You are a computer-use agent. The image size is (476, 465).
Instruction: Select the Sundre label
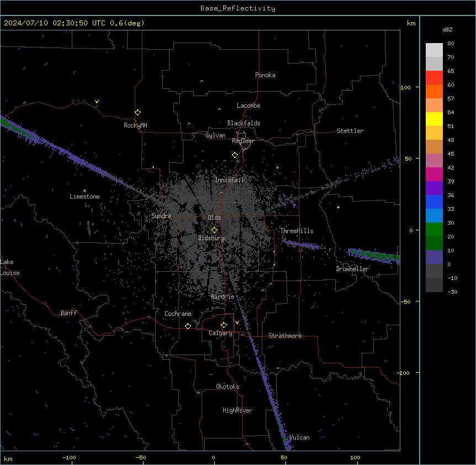click(x=161, y=216)
